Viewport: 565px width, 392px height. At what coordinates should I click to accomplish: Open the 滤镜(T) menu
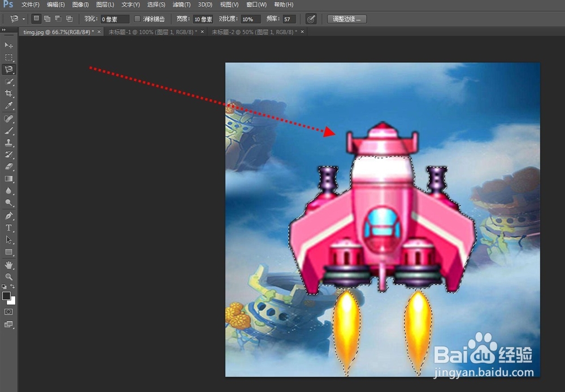(181, 5)
